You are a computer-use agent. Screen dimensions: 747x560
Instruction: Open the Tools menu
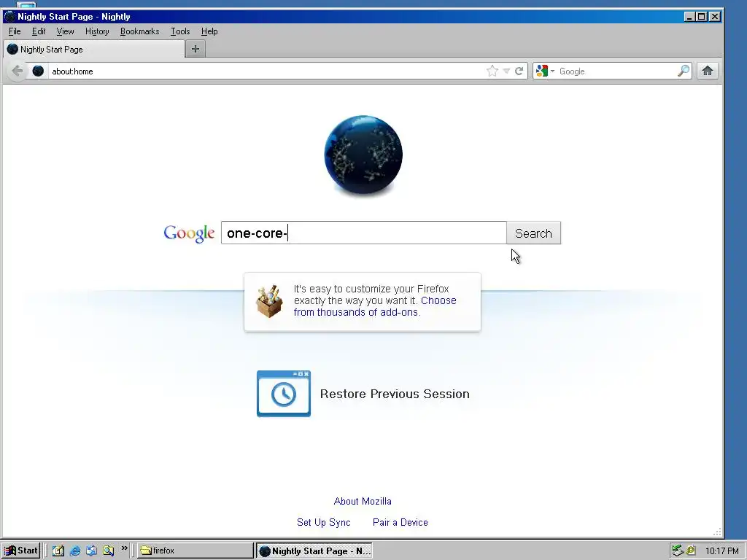click(x=180, y=31)
